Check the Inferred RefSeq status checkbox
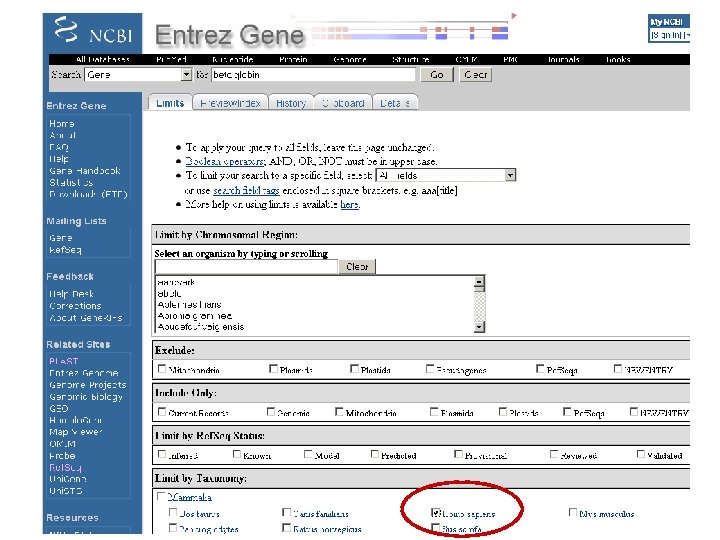The image size is (720, 540). coord(162,454)
